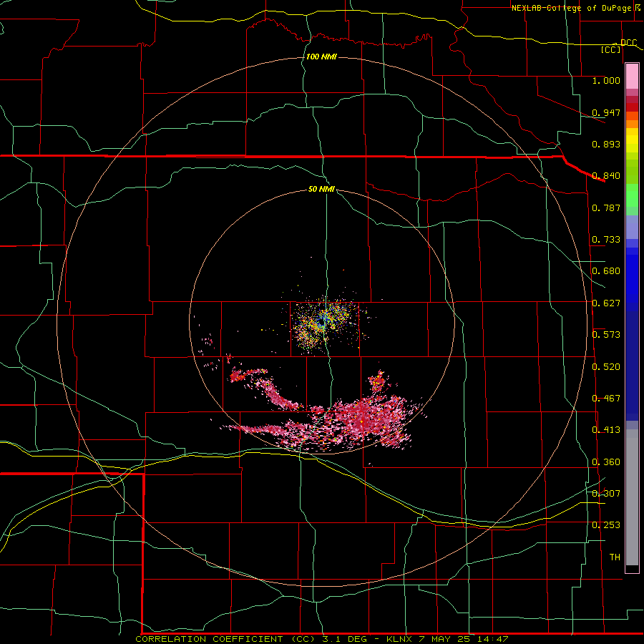This screenshot has width=644, height=644.
Task: Click the 0.787 scale value
Action: (606, 208)
